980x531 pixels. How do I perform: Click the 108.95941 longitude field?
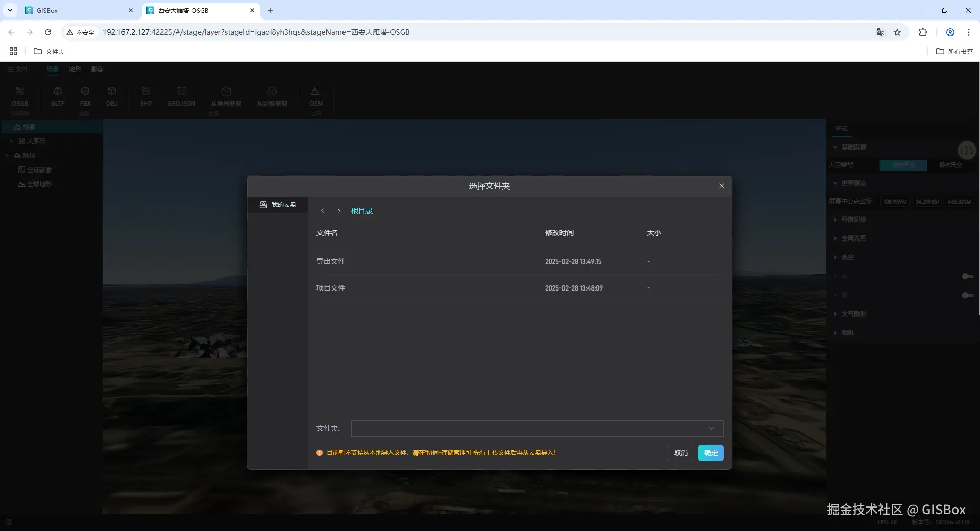[895, 202]
